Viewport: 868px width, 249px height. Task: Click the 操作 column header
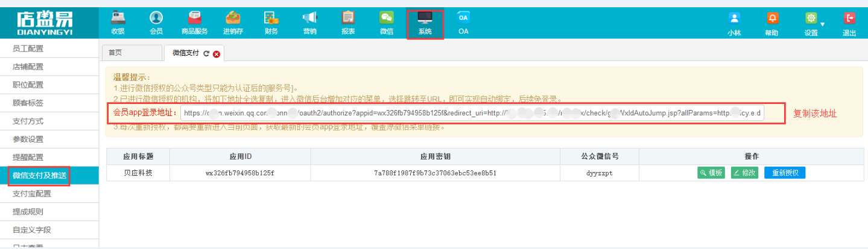751,156
